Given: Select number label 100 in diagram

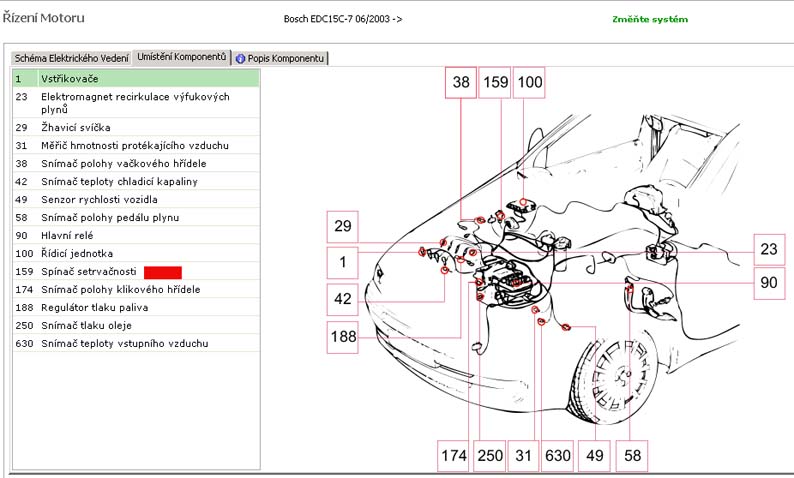Looking at the screenshot, I should [x=529, y=85].
